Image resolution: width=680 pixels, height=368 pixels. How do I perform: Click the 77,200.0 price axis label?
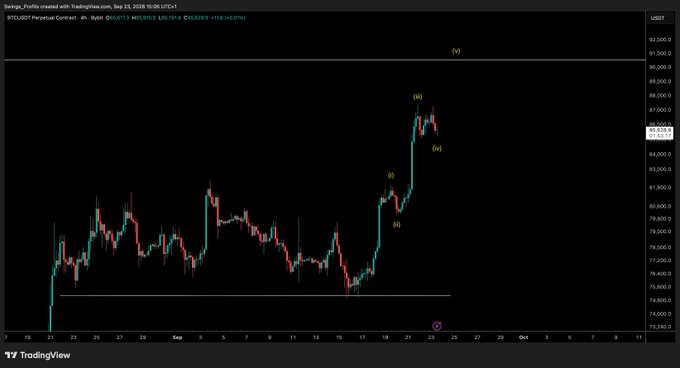660,261
